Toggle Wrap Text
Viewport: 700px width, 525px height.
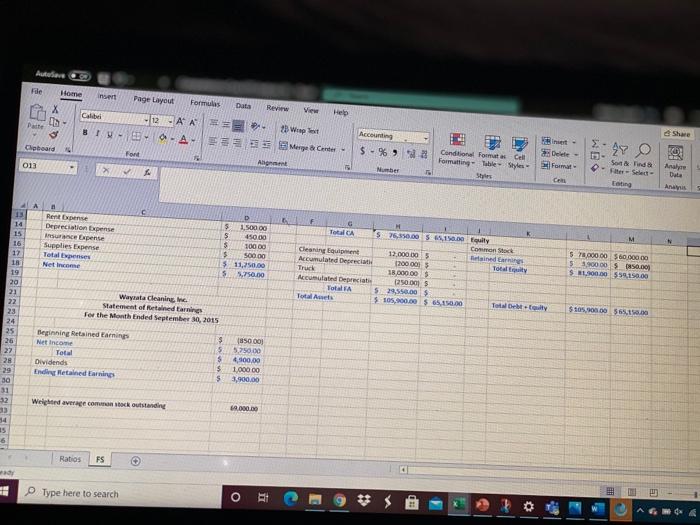coord(300,130)
